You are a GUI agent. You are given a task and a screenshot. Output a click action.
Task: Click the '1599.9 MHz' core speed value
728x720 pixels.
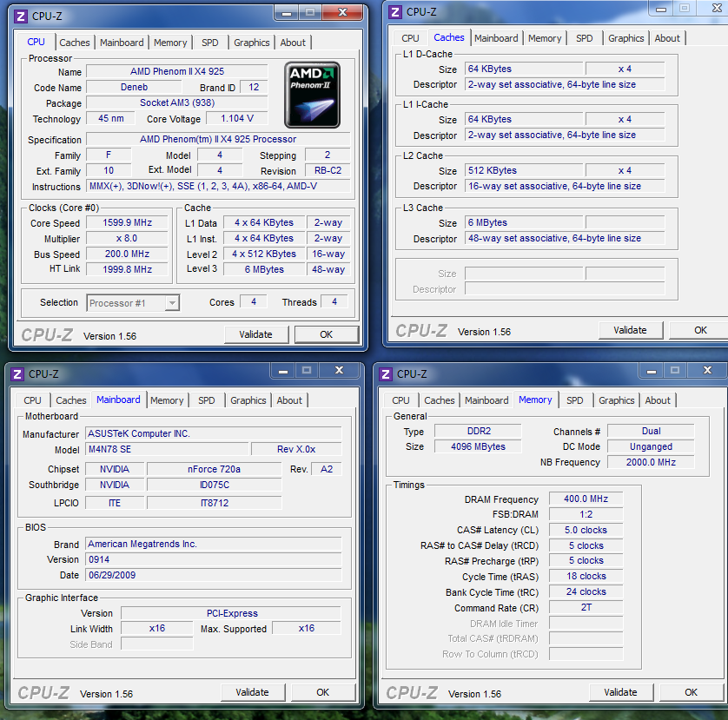(x=127, y=223)
